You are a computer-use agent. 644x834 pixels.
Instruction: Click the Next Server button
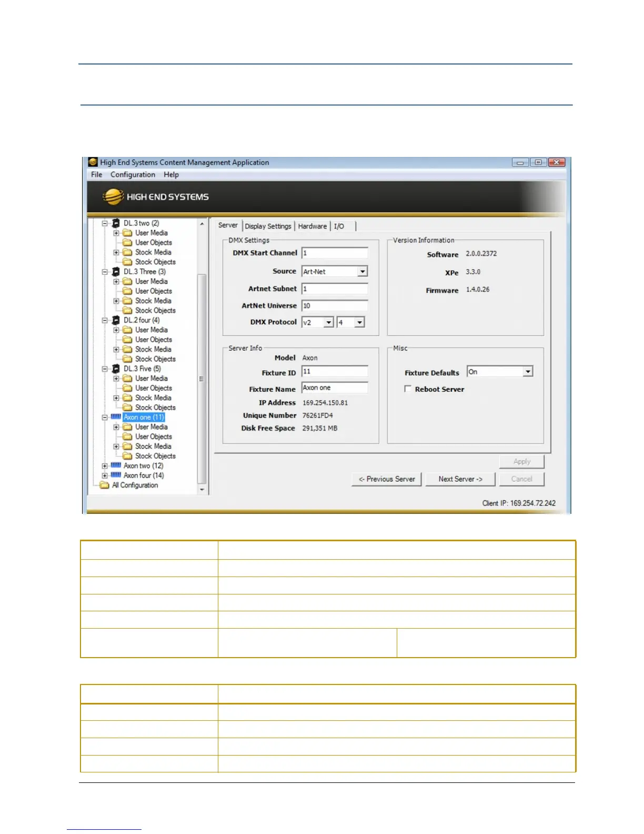click(460, 479)
